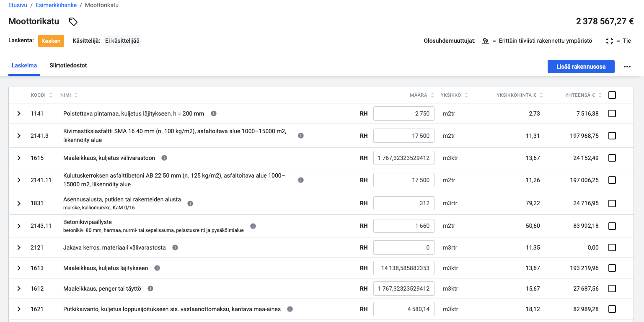Open the Siirtotiedostot tab

(x=68, y=66)
